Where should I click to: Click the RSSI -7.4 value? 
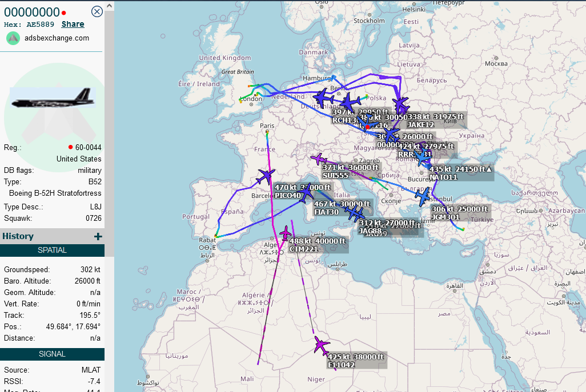pos(94,381)
